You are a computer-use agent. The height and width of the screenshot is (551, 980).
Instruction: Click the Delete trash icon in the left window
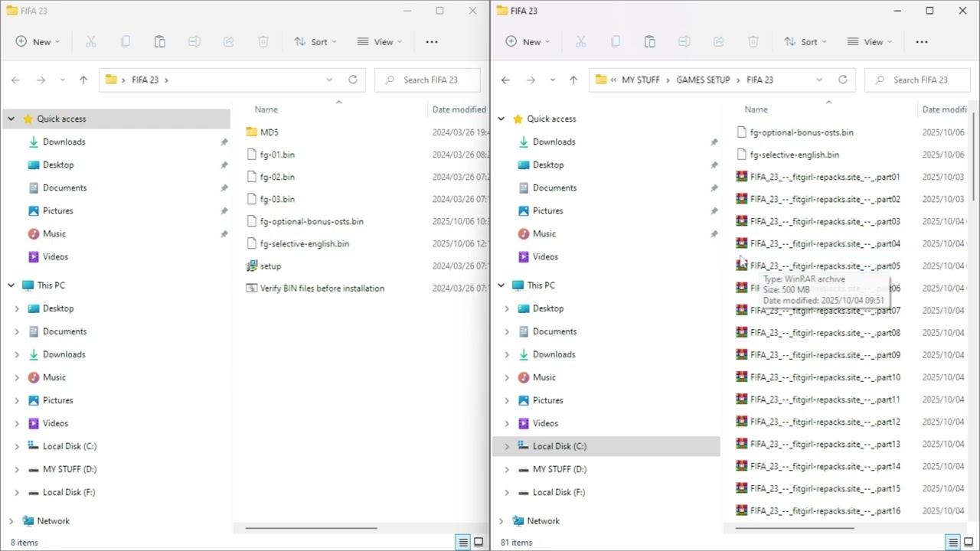click(x=263, y=42)
